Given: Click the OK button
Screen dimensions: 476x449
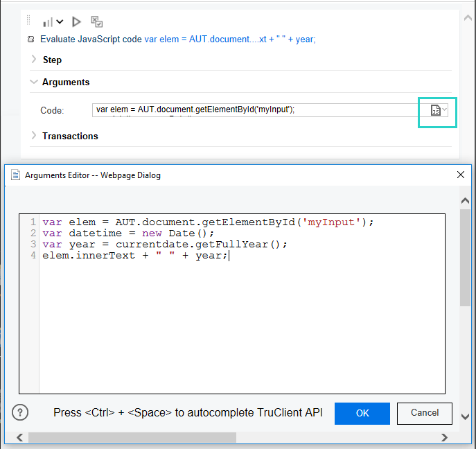Looking at the screenshot, I should [362, 413].
